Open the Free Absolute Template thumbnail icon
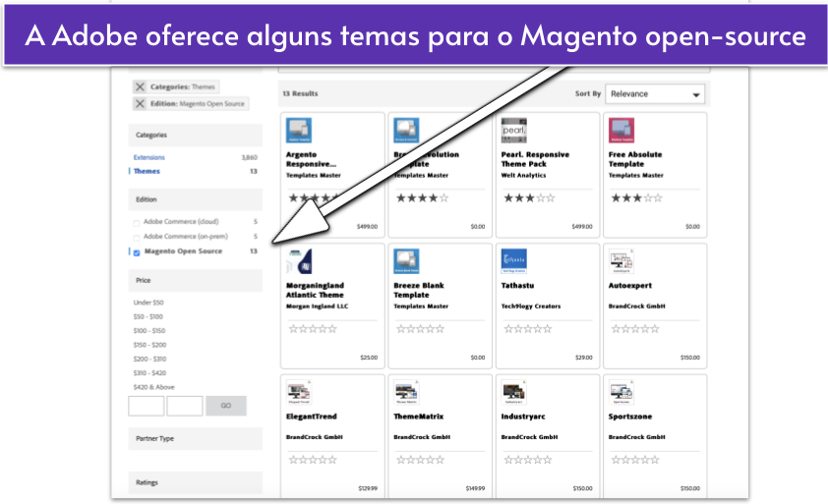Screen dimensions: 828x504 621,131
